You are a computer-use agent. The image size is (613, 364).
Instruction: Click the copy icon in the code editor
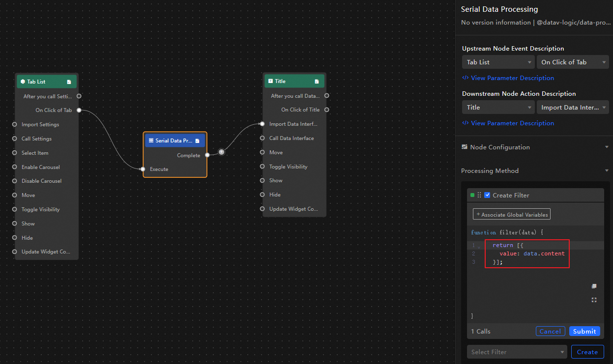click(594, 286)
